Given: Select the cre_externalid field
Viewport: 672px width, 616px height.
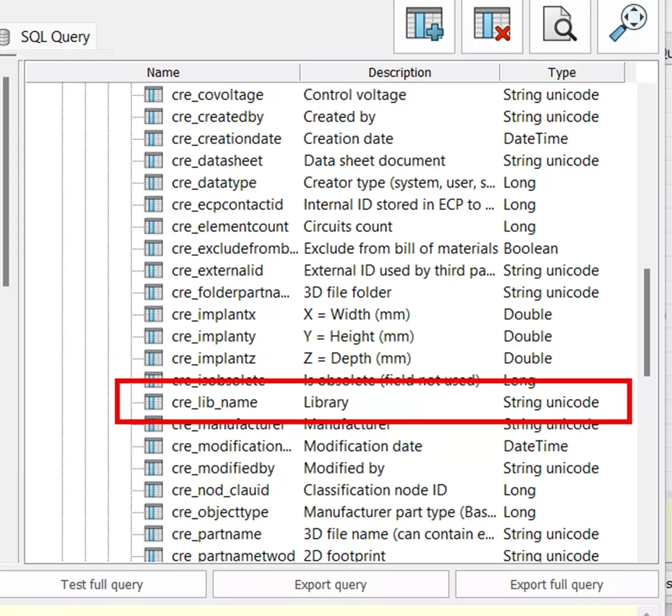Looking at the screenshot, I should 217,270.
